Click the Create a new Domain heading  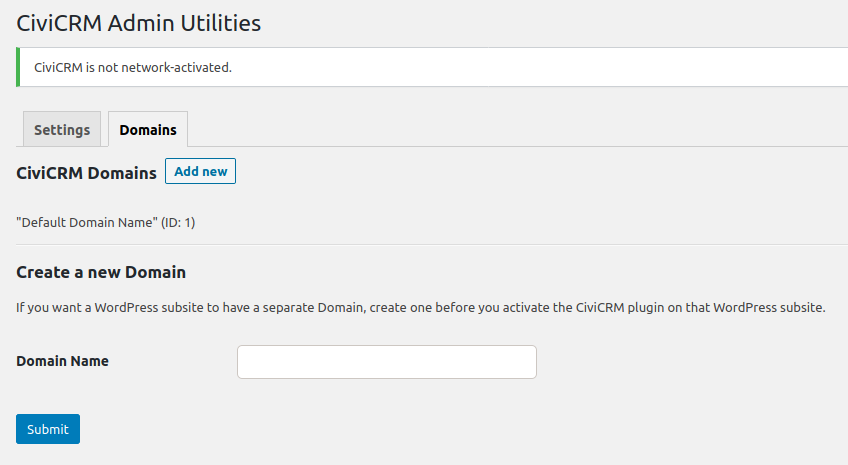coord(101,272)
